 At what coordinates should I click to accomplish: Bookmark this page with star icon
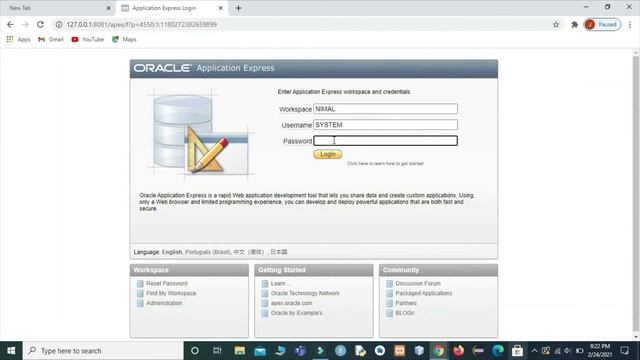[556, 24]
